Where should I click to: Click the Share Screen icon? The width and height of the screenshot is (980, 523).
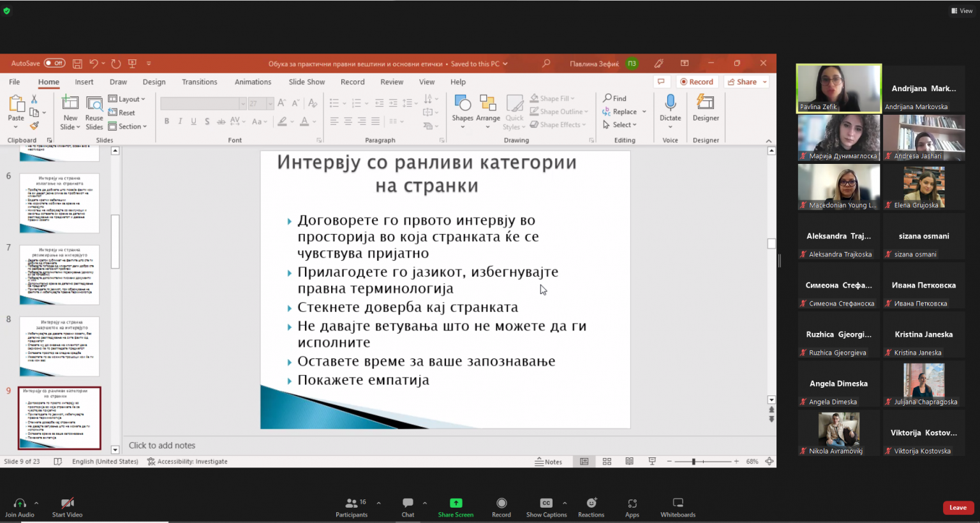456,503
